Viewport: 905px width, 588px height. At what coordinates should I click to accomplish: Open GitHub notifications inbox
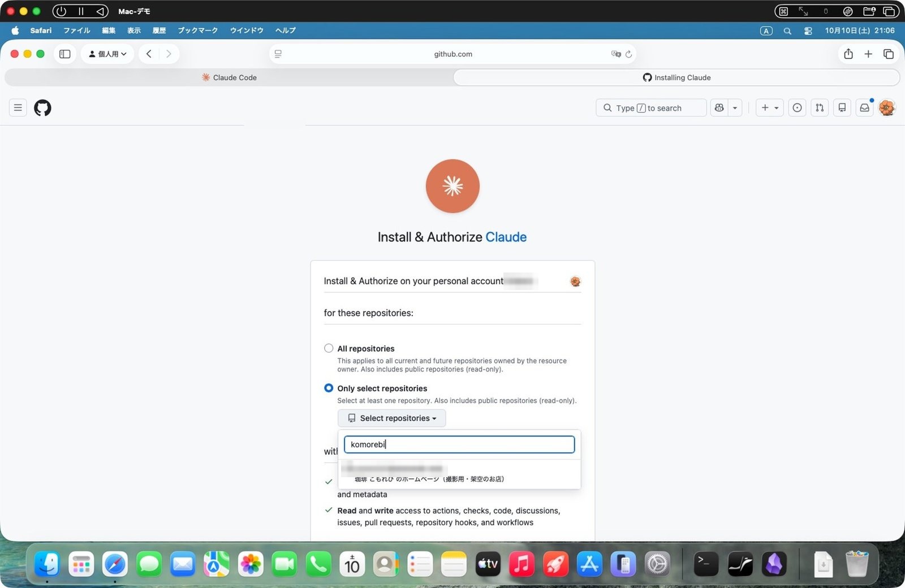pyautogui.click(x=865, y=107)
